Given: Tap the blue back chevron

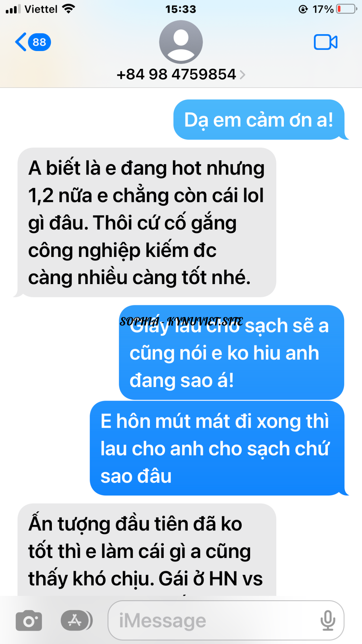Looking at the screenshot, I should (21, 42).
